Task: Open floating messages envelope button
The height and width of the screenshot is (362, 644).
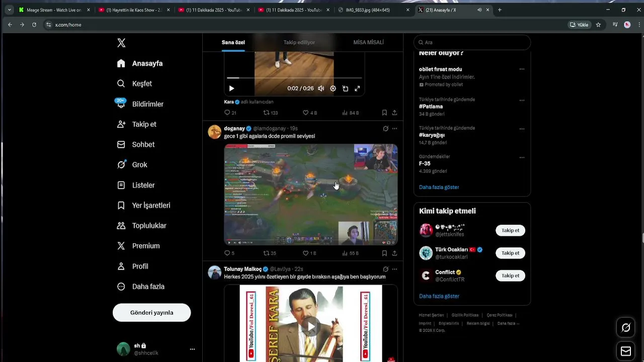Action: point(626,351)
